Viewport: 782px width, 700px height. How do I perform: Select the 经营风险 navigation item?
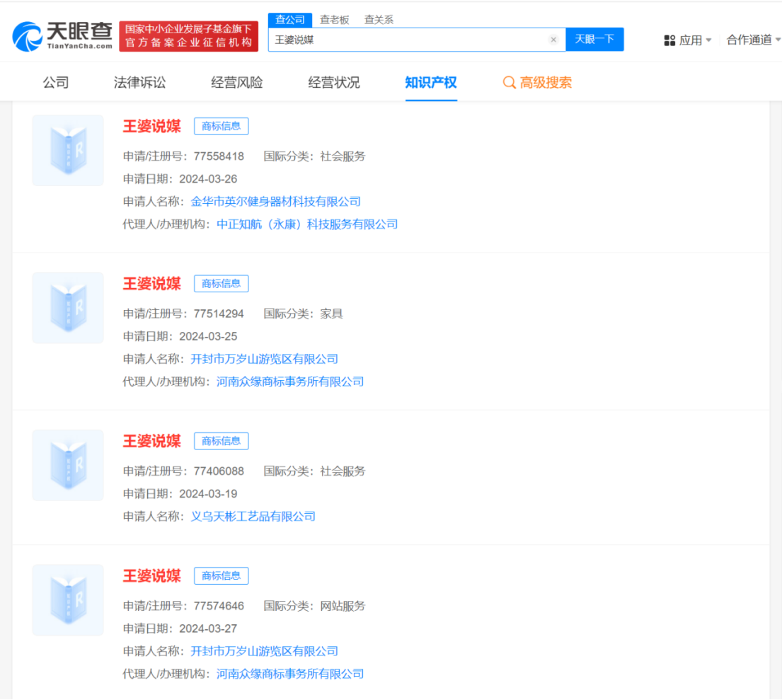236,82
